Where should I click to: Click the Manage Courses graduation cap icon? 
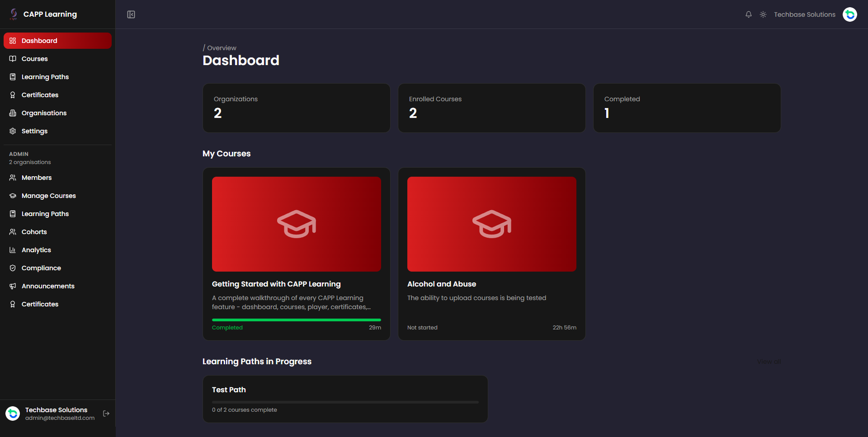point(13,196)
